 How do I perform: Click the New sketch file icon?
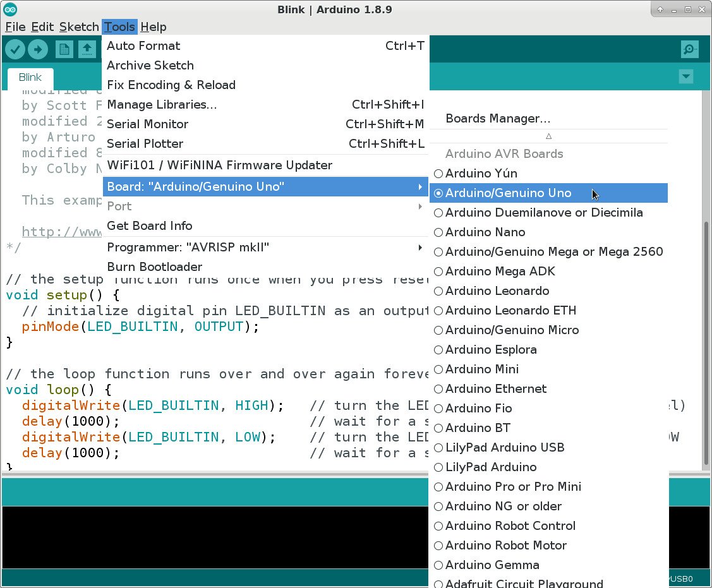[x=64, y=49]
